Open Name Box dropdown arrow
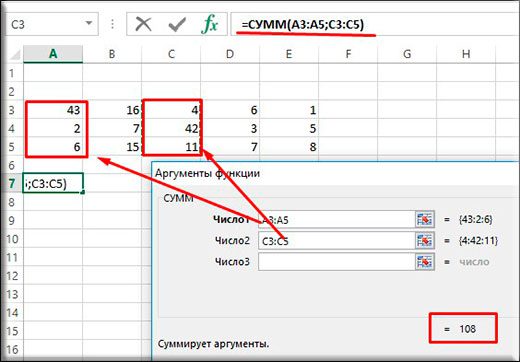 point(89,23)
